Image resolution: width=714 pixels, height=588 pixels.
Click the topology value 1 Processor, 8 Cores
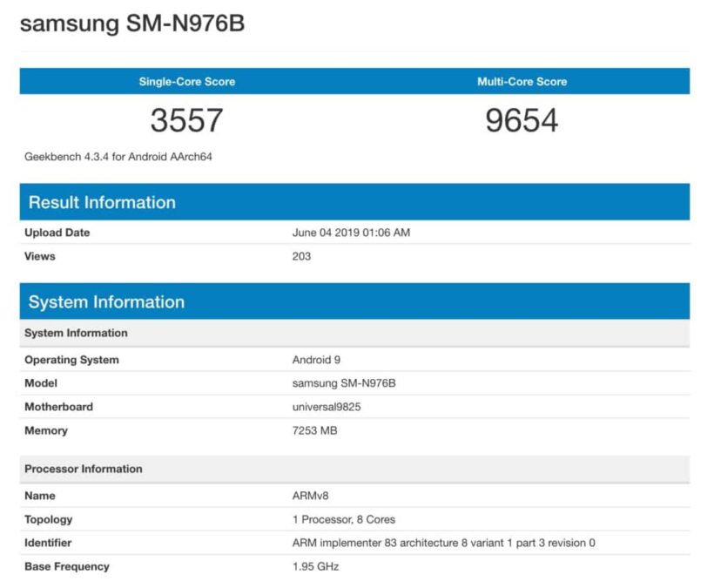click(343, 519)
